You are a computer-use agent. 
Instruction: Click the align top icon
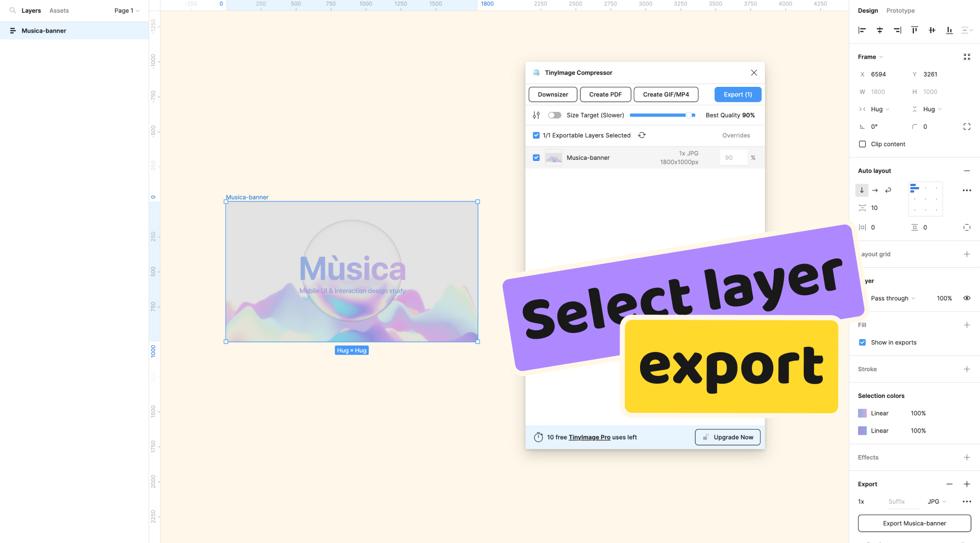(x=914, y=30)
